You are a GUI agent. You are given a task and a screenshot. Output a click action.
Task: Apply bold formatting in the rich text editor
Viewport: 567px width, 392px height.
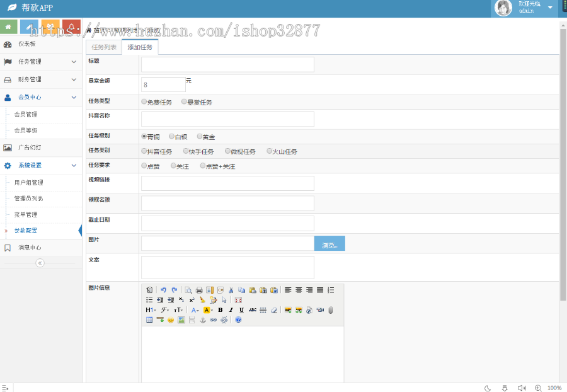(220, 311)
